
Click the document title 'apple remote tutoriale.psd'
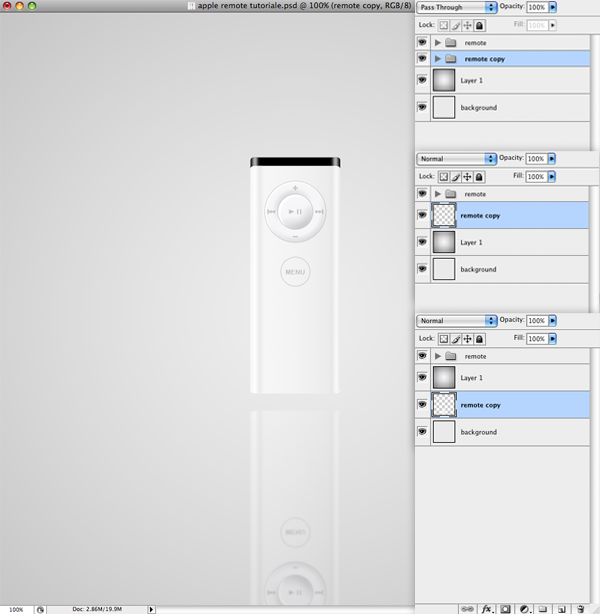[247, 6]
